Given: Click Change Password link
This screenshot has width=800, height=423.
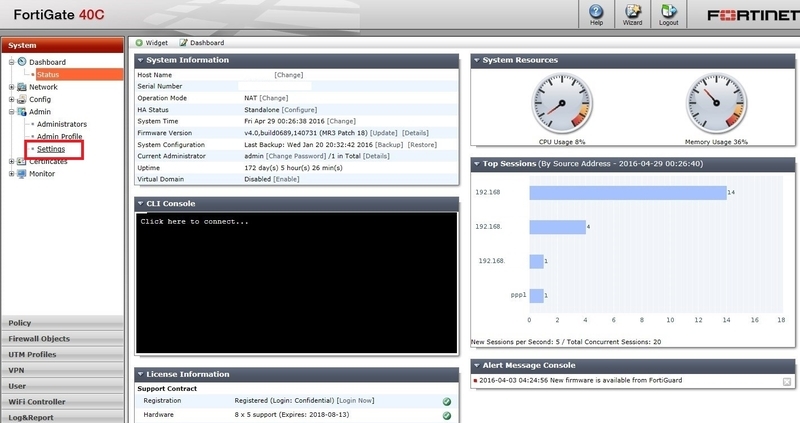Looking at the screenshot, I should point(296,156).
